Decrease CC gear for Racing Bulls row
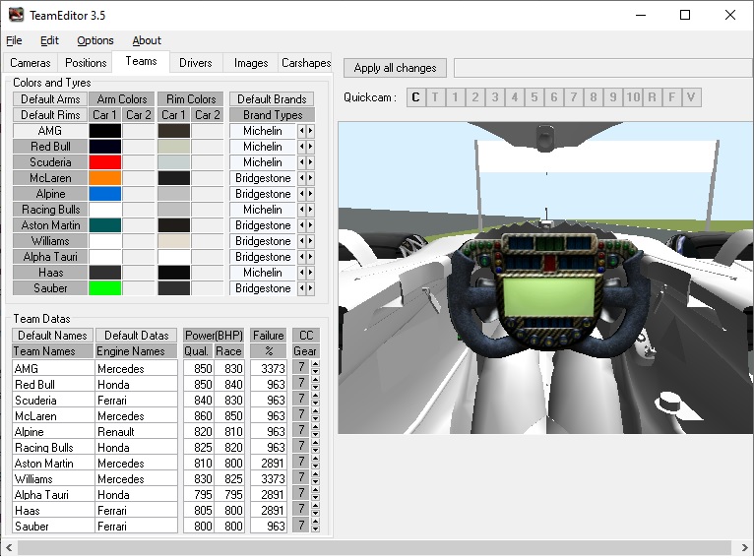The height and width of the screenshot is (560, 754). click(x=315, y=451)
